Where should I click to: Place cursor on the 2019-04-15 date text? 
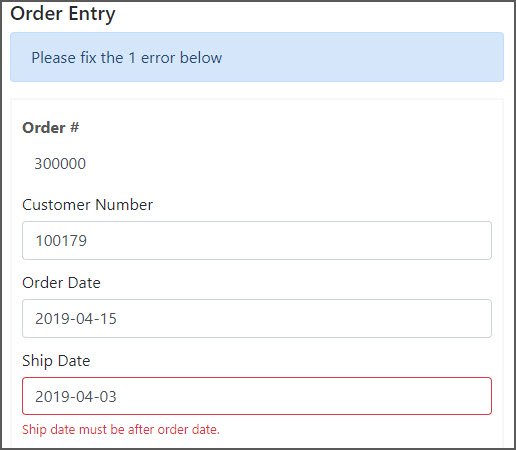[x=76, y=319]
